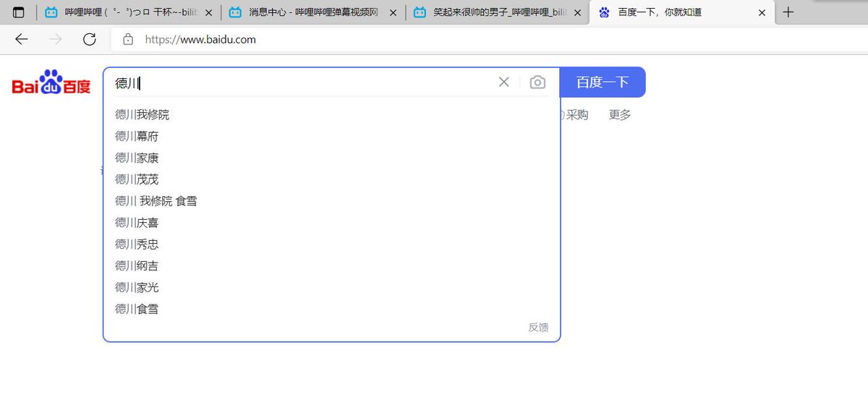The image size is (868, 408).
Task: Open a new tab with plus icon
Action: point(788,12)
